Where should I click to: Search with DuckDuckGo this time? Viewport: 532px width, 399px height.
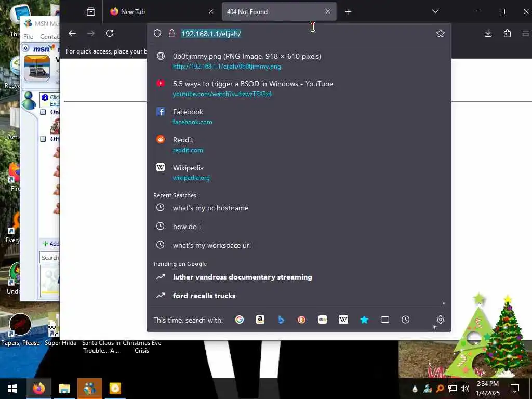point(302,320)
